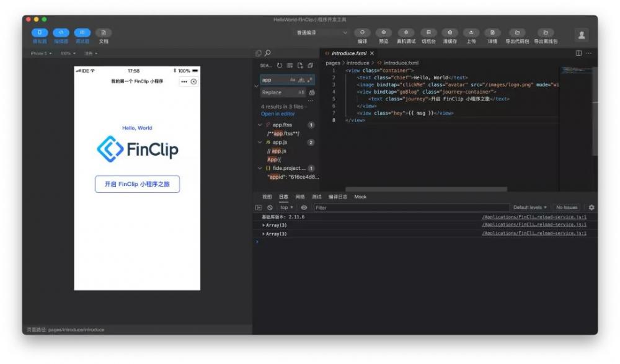This screenshot has height=364, width=620.
Task: Click the Replace input field
Action: 283,92
